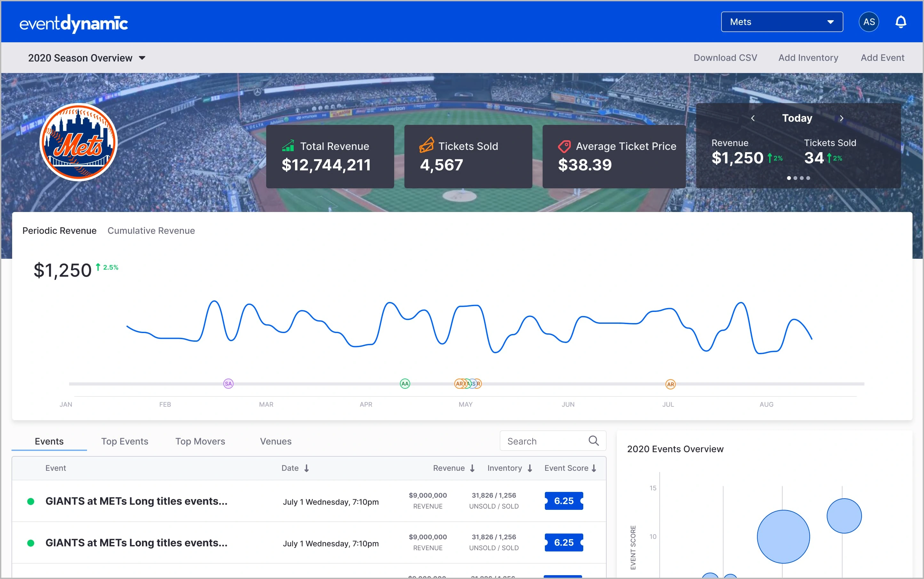
Task: Switch to Cumulative Revenue tab
Action: tap(152, 230)
